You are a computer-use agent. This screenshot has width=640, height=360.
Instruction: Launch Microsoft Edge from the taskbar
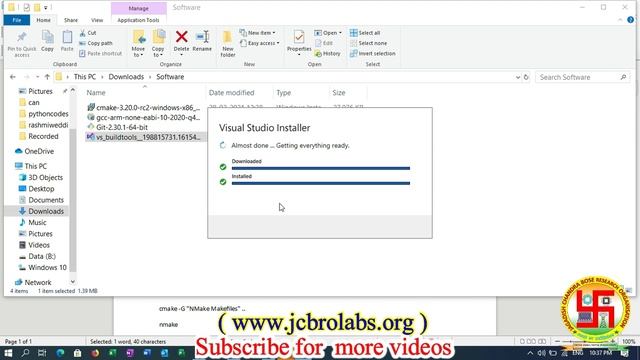pyautogui.click(x=60, y=353)
